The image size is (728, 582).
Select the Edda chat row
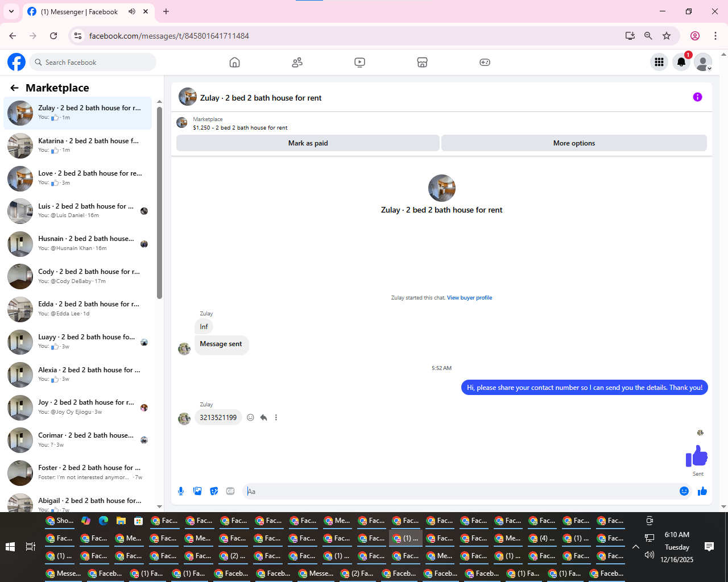78,309
